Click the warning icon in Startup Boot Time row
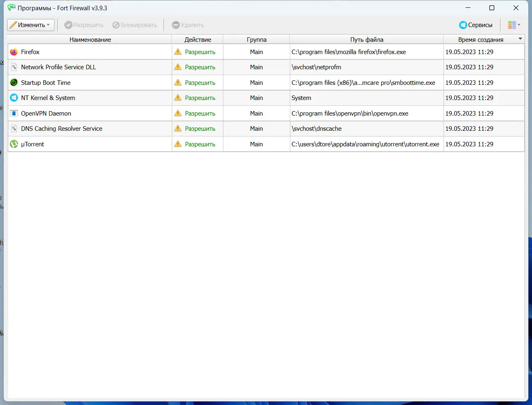532x405 pixels. 178,82
